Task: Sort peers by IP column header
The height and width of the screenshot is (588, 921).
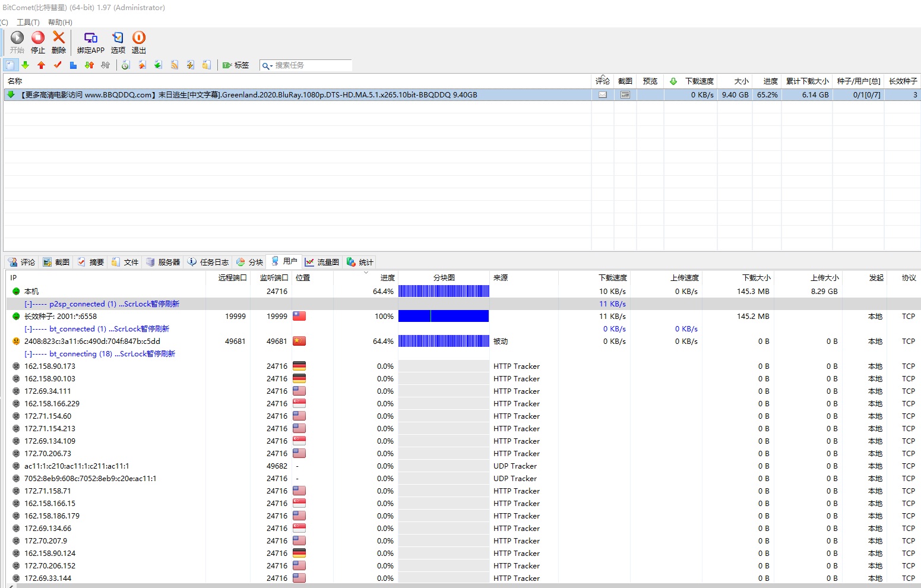Action: click(106, 277)
